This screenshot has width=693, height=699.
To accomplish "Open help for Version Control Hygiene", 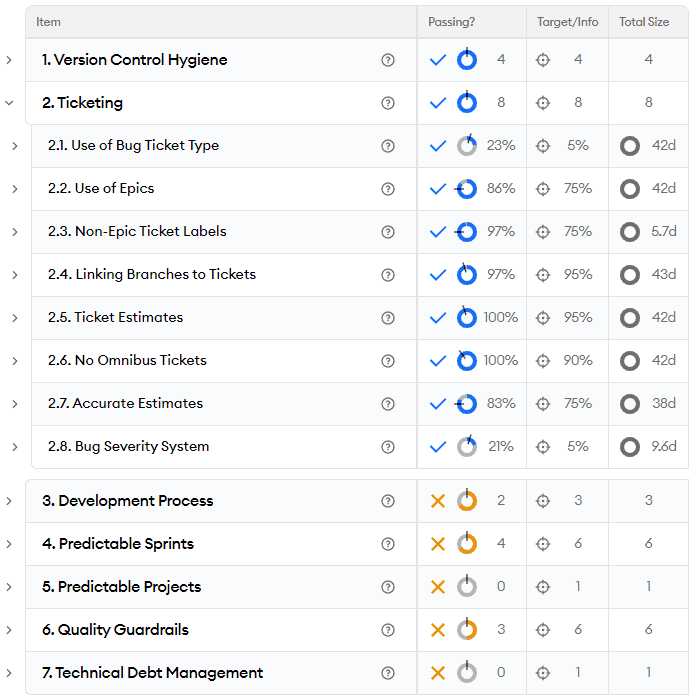I will [388, 60].
